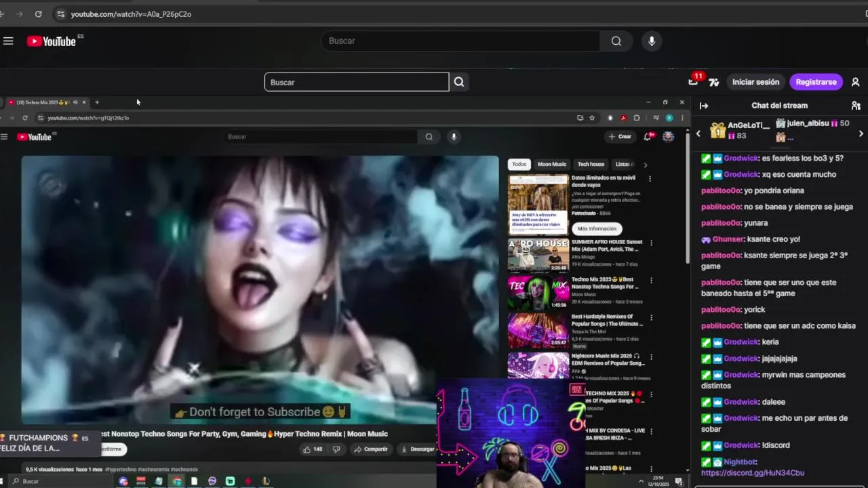
Task: Click the Twitch search magnifier button
Action: pos(459,82)
